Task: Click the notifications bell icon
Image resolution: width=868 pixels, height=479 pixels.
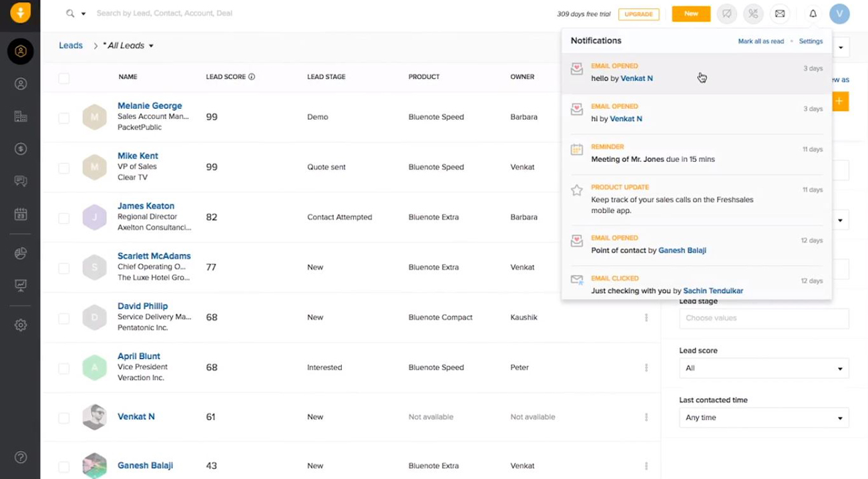Action: pos(813,13)
